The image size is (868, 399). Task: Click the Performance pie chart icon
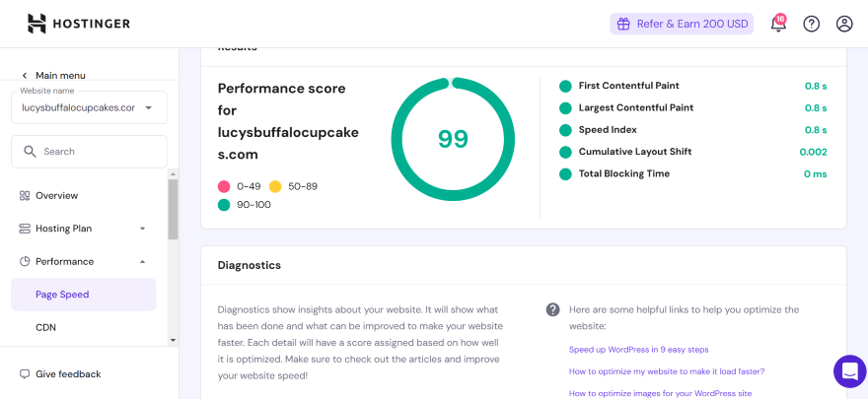point(25,261)
